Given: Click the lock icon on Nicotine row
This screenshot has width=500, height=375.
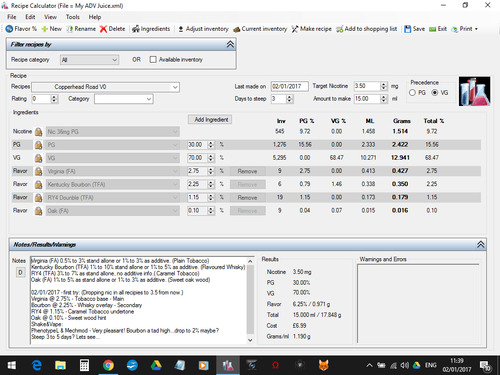Looking at the screenshot, I should click(x=38, y=132).
